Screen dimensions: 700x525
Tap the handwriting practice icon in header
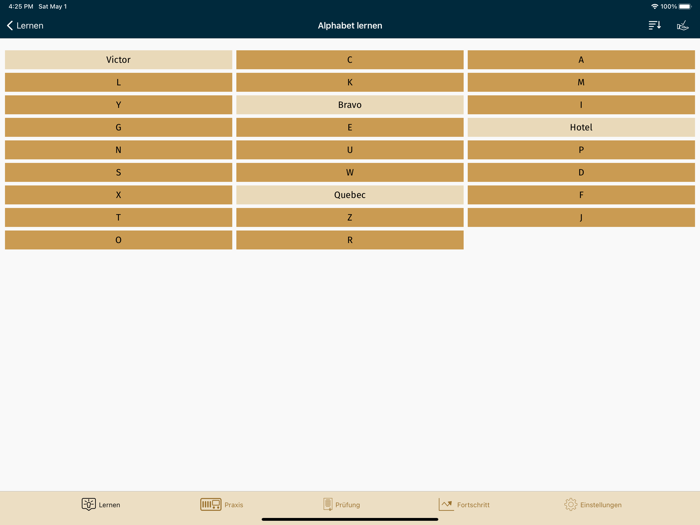point(683,25)
